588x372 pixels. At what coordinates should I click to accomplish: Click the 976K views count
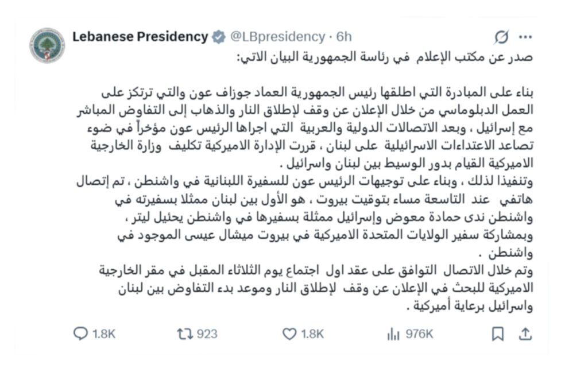pos(419,334)
